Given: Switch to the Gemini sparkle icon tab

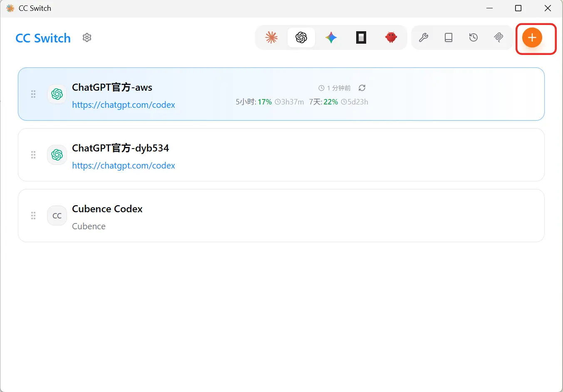Looking at the screenshot, I should click(331, 37).
